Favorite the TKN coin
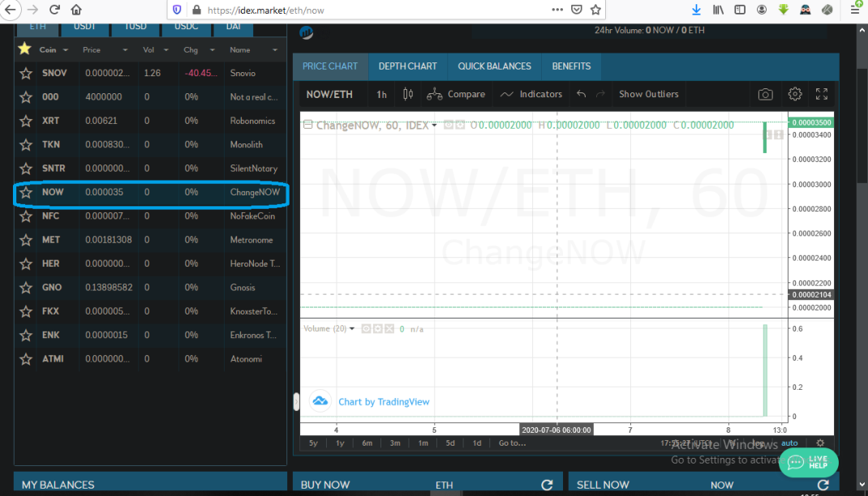 (25, 145)
